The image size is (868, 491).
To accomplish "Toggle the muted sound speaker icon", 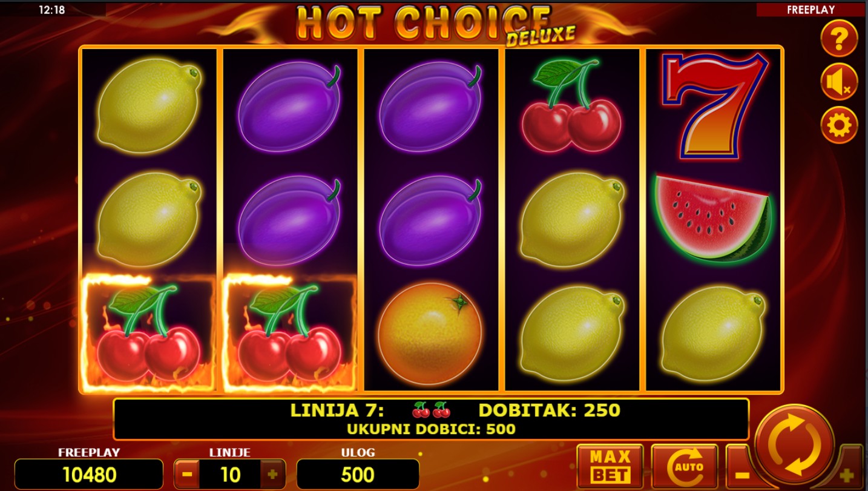I will (839, 82).
